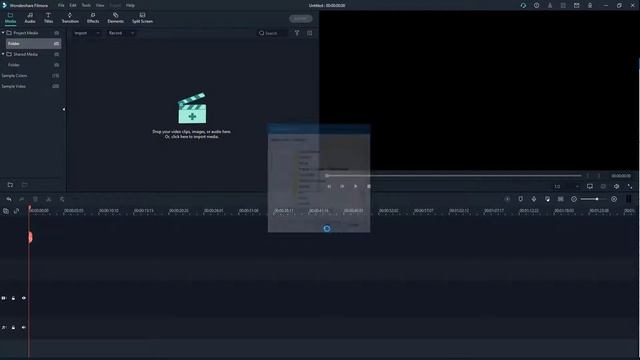Open the Media tab
640x360 pixels.
[10, 18]
